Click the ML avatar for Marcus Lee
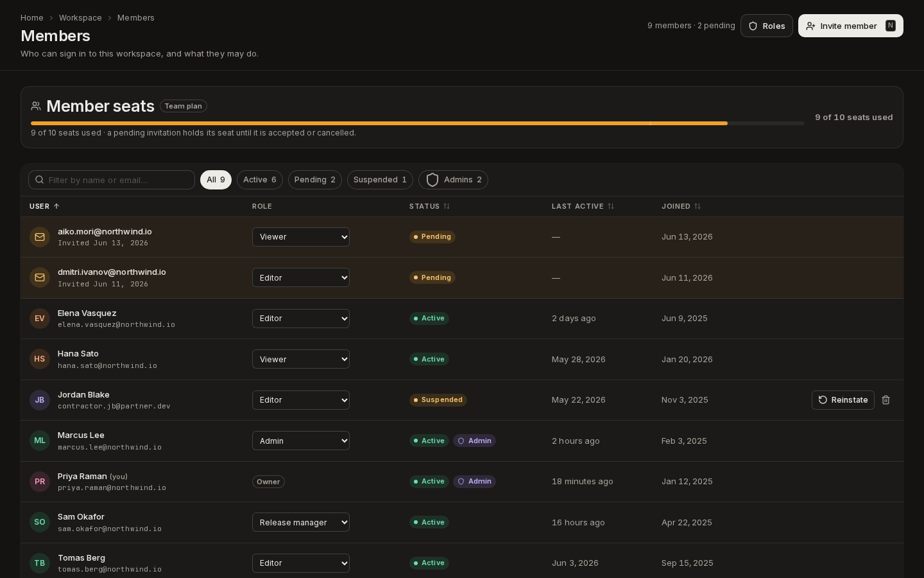924x578 pixels. coord(40,441)
